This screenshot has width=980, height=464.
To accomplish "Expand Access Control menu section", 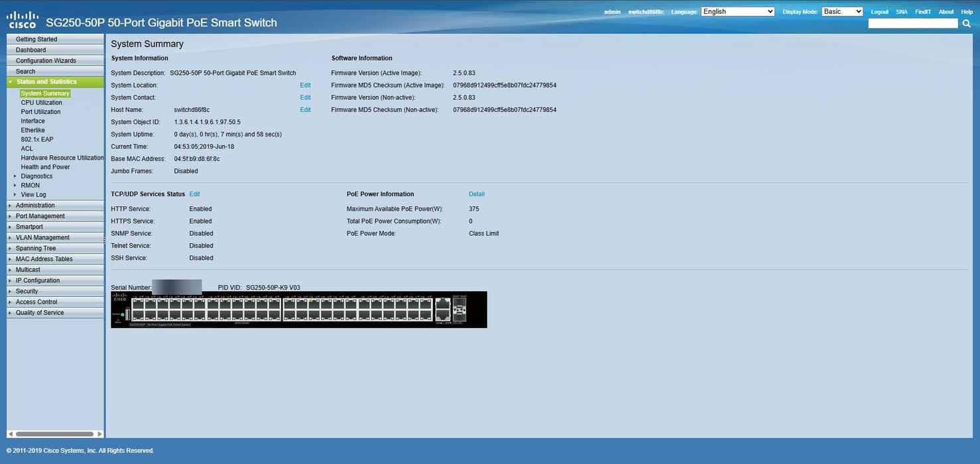I will click(55, 302).
